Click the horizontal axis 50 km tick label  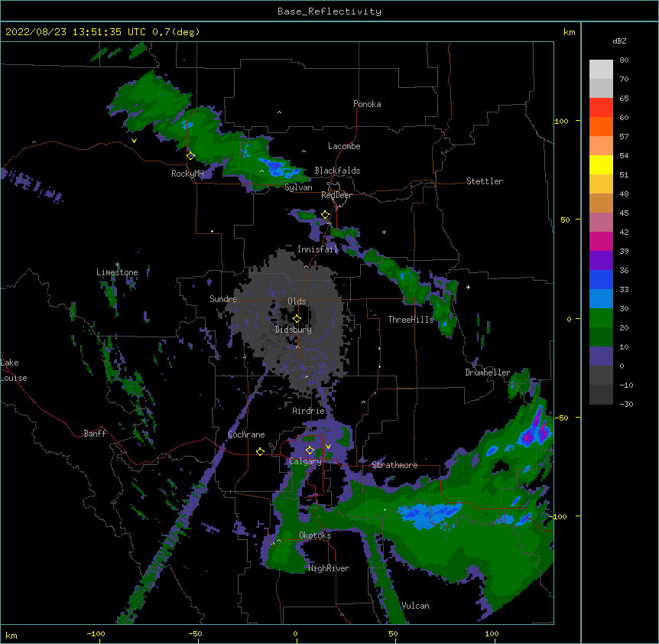[393, 633]
